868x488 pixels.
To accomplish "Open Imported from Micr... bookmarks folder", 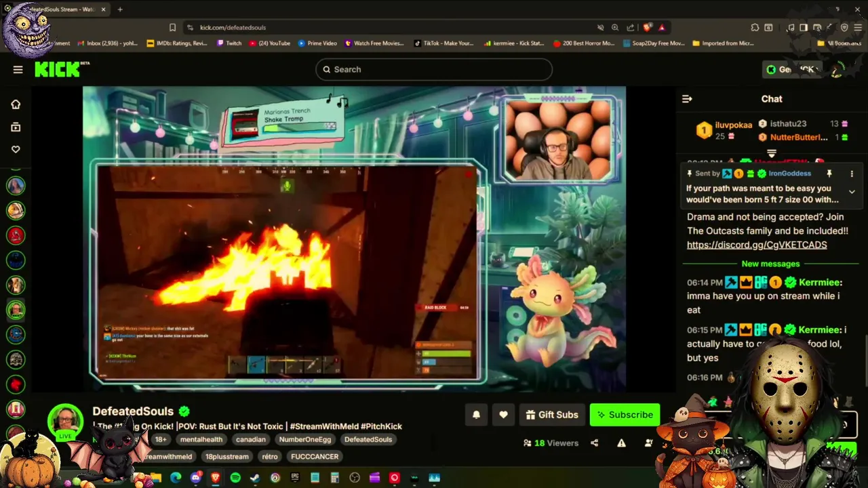I will [x=723, y=43].
